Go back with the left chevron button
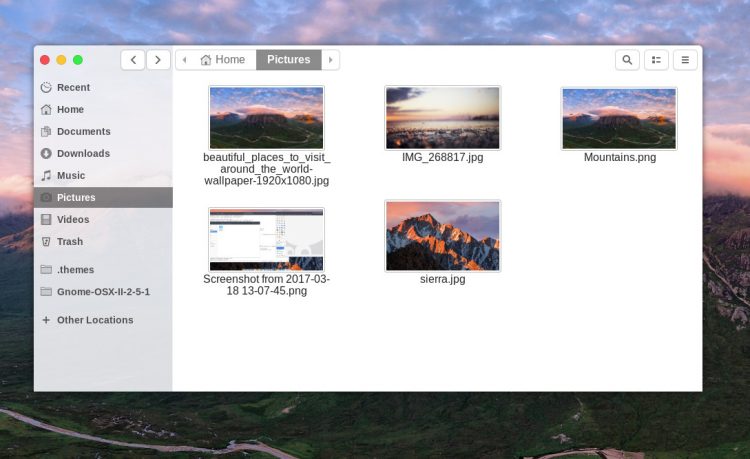This screenshot has width=750, height=459. coord(133,60)
